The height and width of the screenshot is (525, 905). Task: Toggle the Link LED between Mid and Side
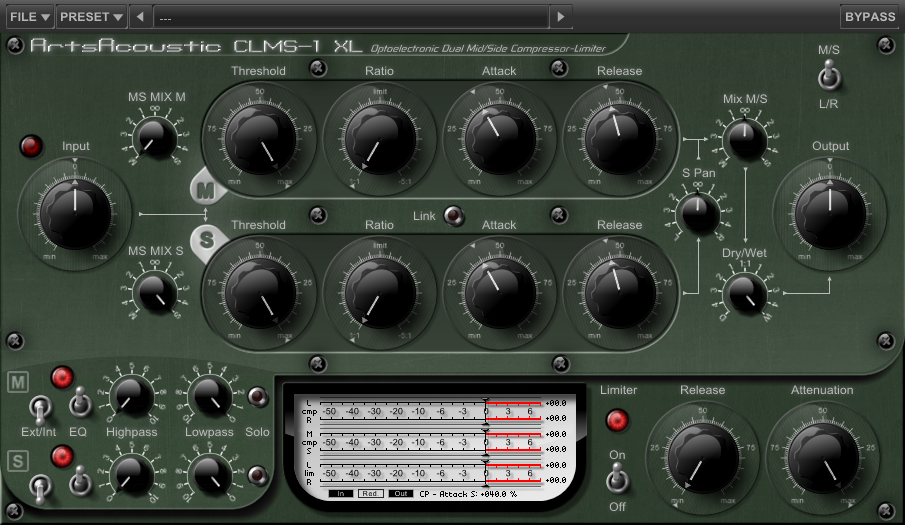click(x=454, y=216)
